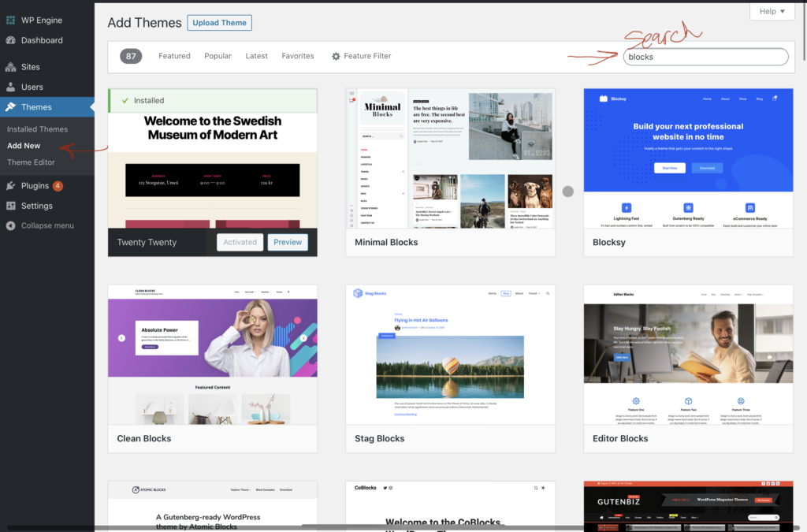Open Minimal Blocks theme thumbnail
The height and width of the screenshot is (532, 807).
(x=450, y=158)
